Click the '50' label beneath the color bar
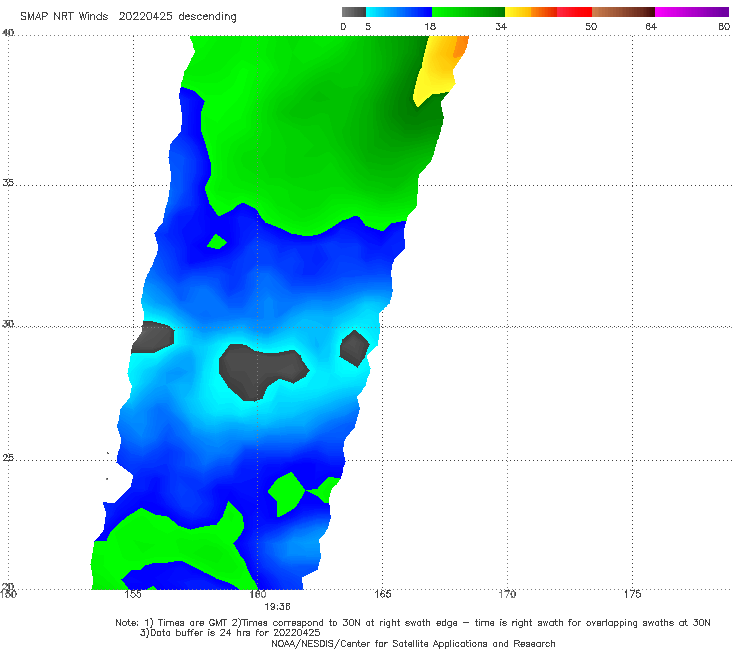Screen dimensions: 740x650 click(591, 26)
